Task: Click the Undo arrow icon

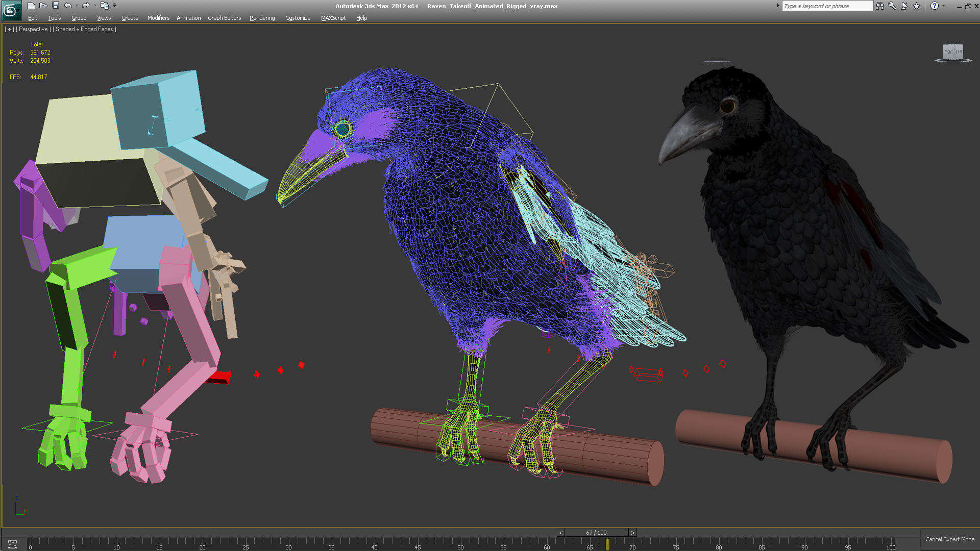Action: [68, 6]
